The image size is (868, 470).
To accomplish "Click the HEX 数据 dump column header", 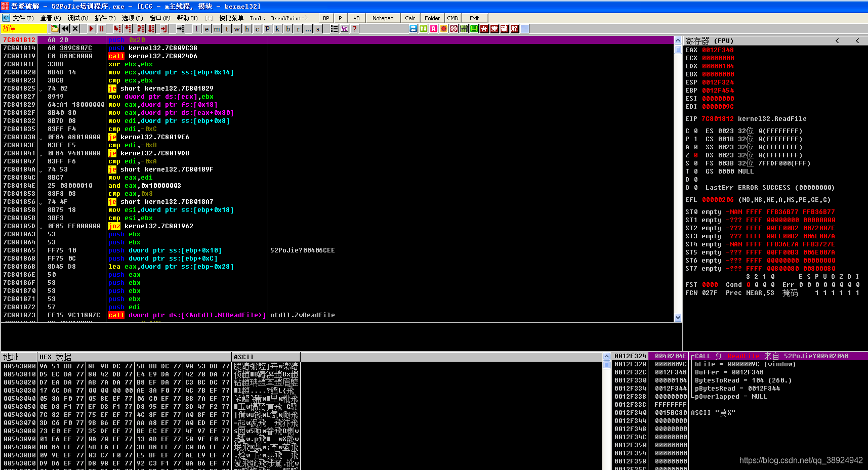I will click(134, 357).
